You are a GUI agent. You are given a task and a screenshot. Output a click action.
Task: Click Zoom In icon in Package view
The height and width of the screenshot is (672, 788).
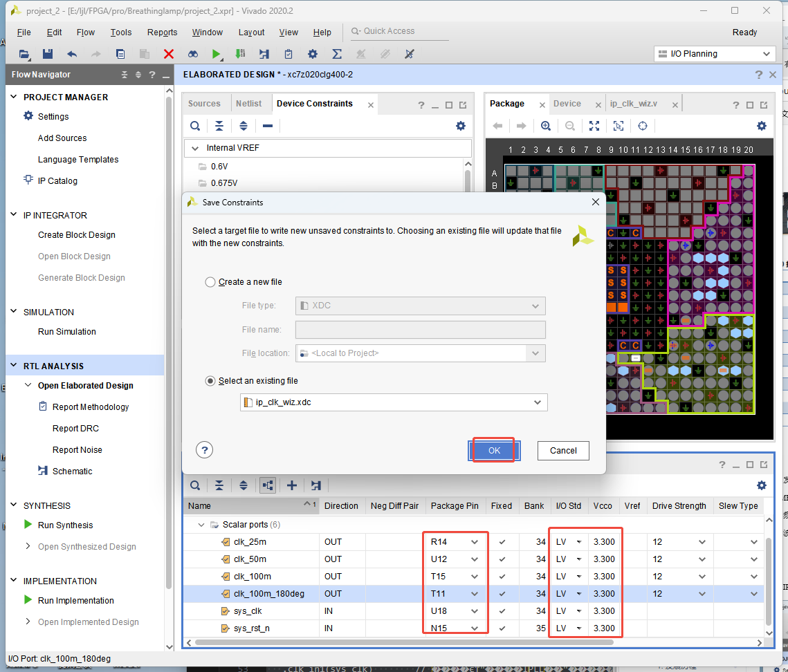click(x=546, y=126)
